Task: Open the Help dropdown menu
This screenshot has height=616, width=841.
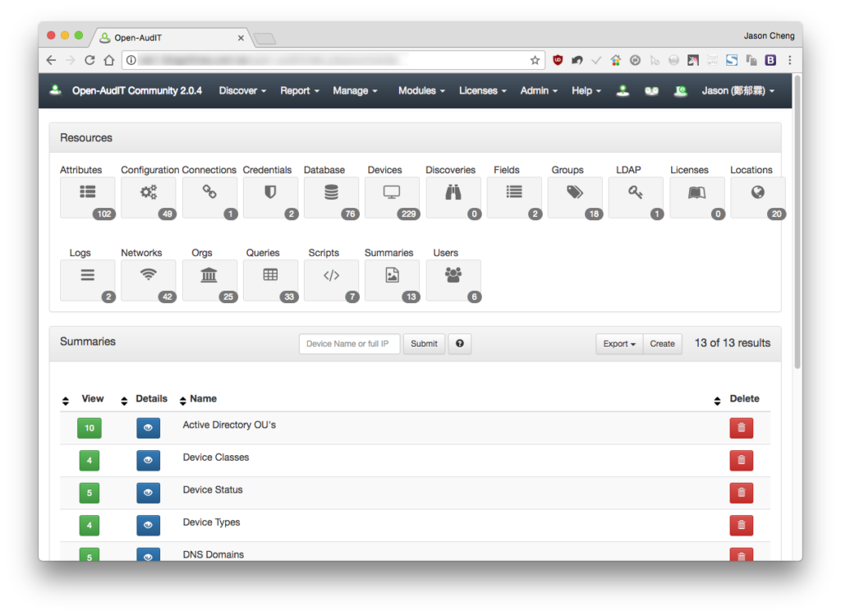Action: tap(586, 90)
